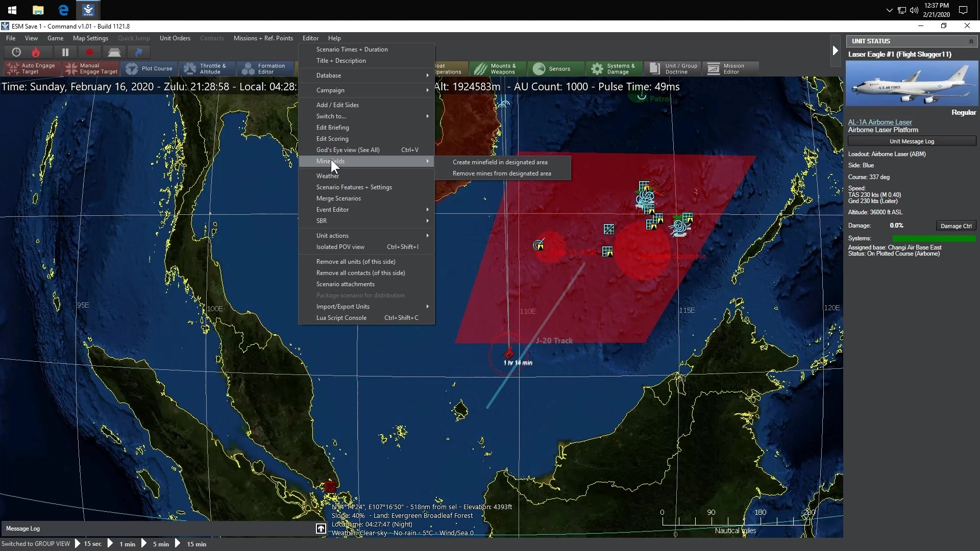Click the red record button

pyautogui.click(x=90, y=52)
